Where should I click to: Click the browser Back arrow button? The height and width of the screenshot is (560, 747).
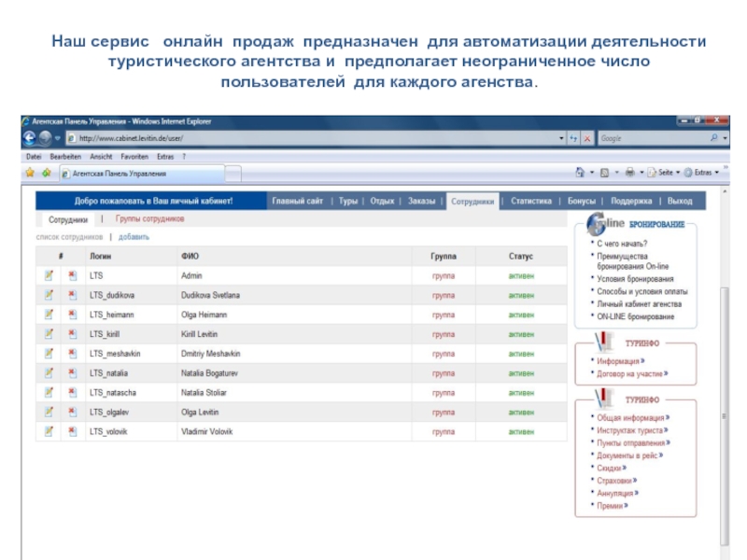[x=29, y=137]
